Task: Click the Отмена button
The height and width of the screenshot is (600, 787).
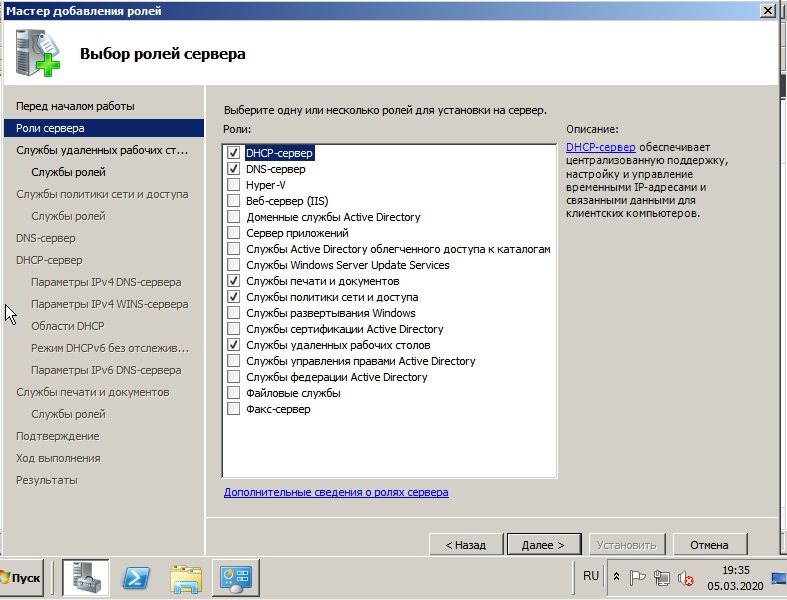Action: (x=709, y=545)
